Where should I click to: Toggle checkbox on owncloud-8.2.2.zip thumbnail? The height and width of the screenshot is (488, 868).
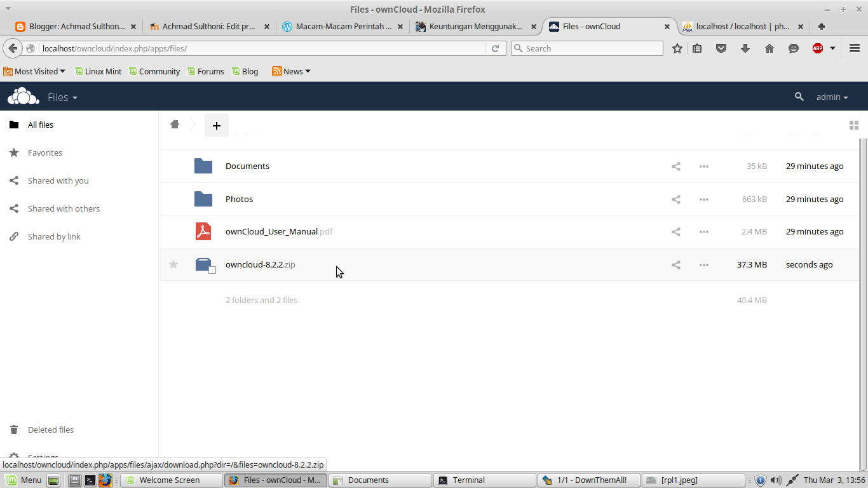tap(212, 270)
